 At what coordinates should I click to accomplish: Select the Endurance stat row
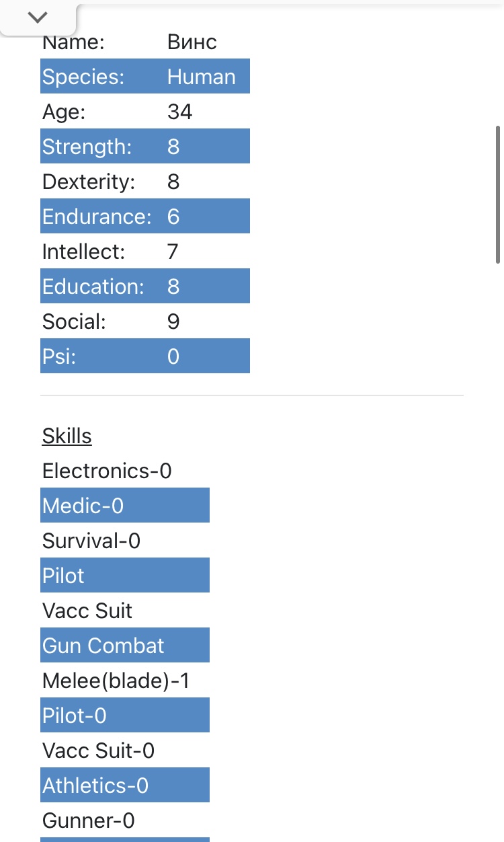tap(144, 217)
